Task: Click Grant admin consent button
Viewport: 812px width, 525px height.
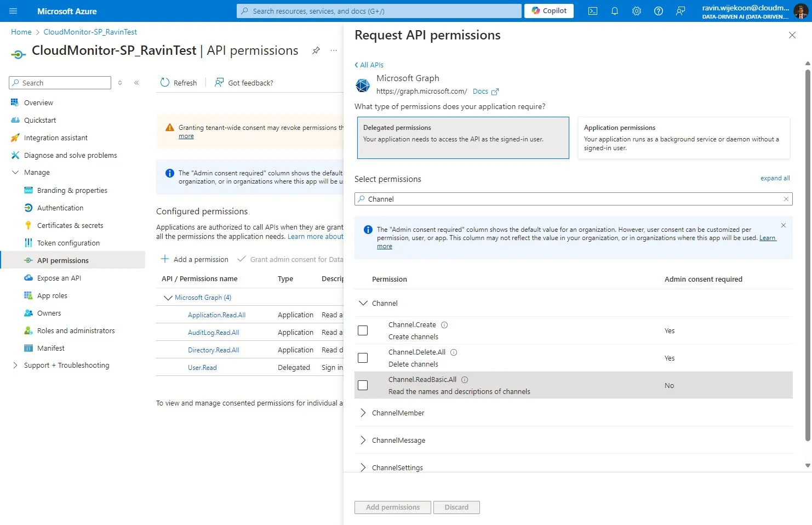Action: [290, 259]
